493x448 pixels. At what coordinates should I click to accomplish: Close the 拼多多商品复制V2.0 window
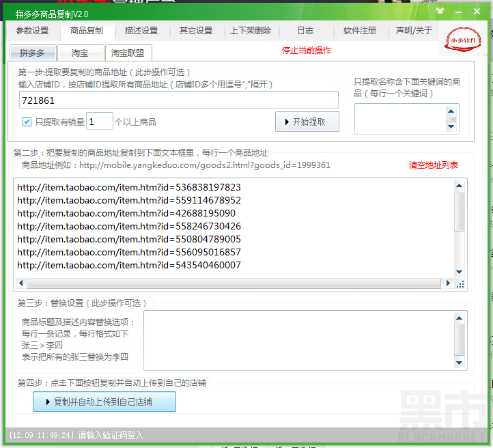pos(477,12)
